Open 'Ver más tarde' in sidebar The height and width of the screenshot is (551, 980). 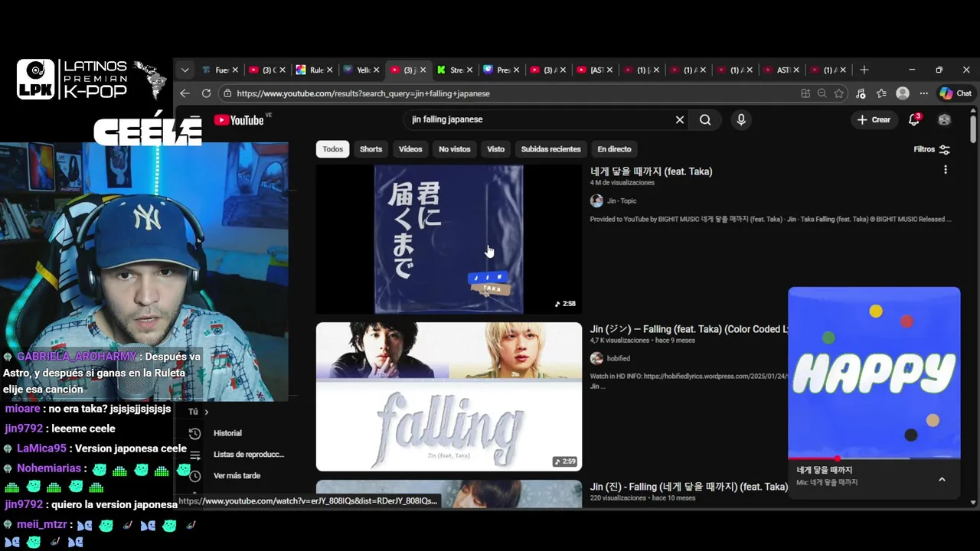237,476
